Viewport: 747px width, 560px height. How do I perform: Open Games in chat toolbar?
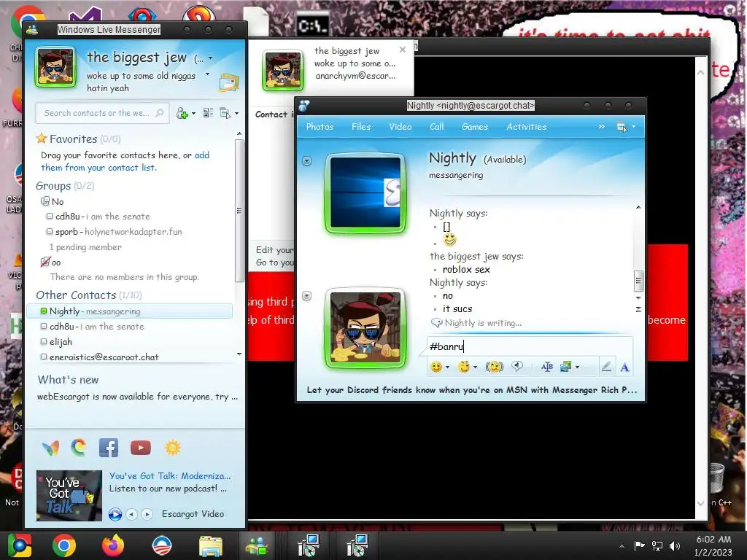(x=474, y=127)
